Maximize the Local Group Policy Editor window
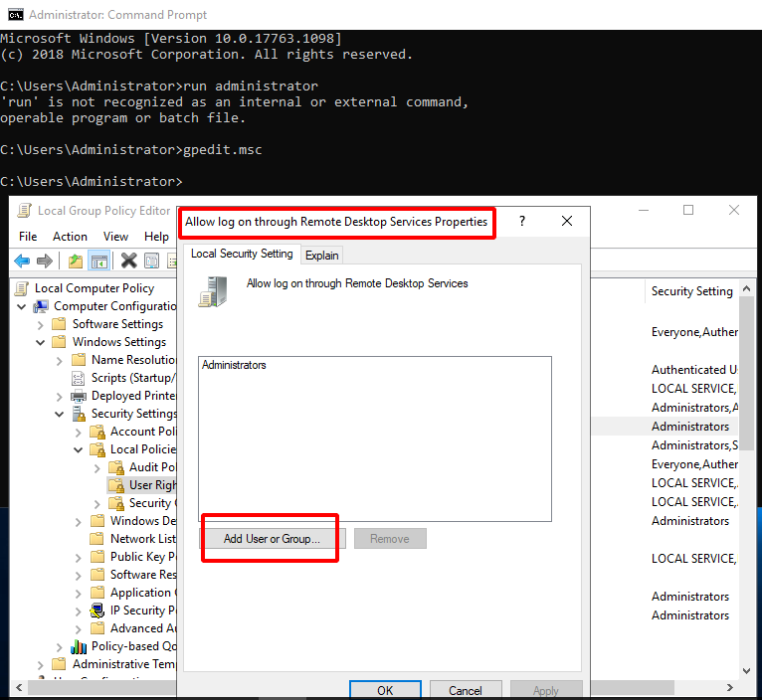762x700 pixels. click(688, 211)
